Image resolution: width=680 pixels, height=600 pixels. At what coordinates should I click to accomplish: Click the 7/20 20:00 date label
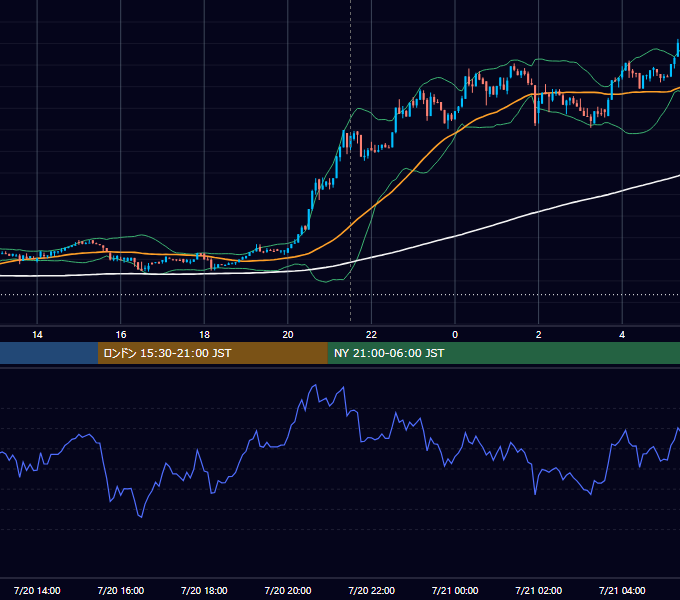pyautogui.click(x=288, y=590)
